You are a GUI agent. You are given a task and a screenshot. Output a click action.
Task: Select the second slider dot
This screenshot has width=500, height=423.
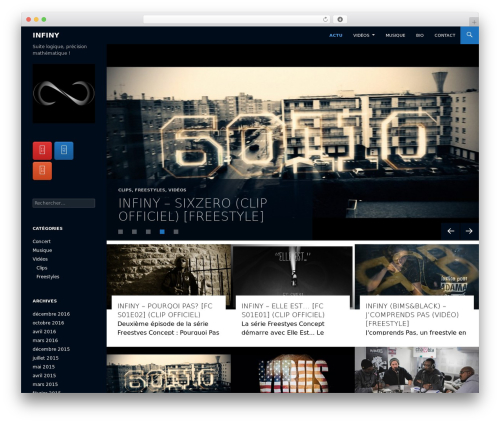click(x=134, y=232)
